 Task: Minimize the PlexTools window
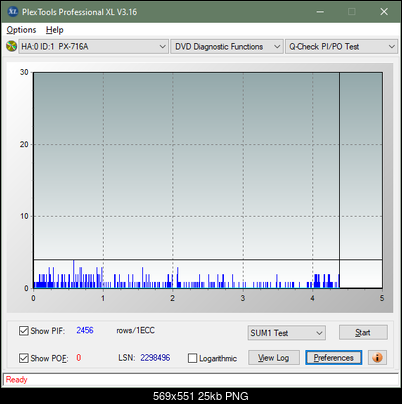320,12
